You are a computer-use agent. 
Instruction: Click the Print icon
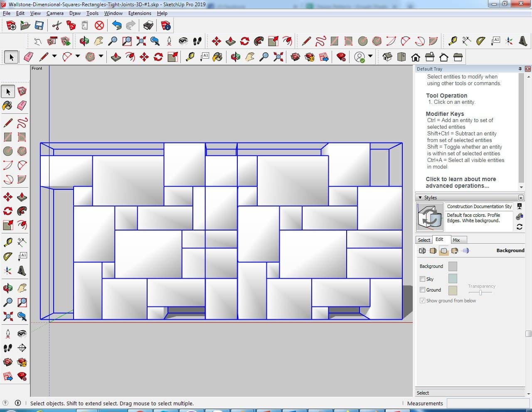click(x=148, y=26)
